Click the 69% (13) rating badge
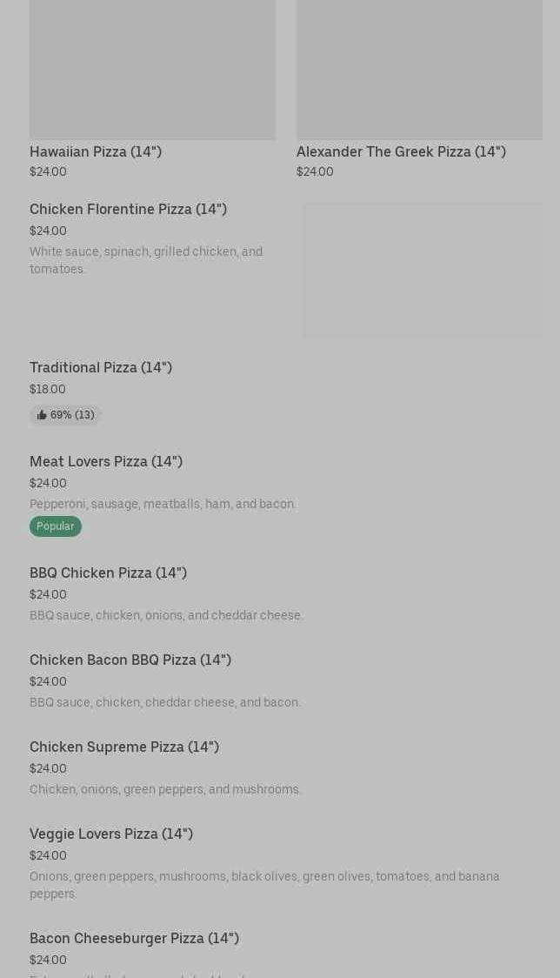 (66, 415)
